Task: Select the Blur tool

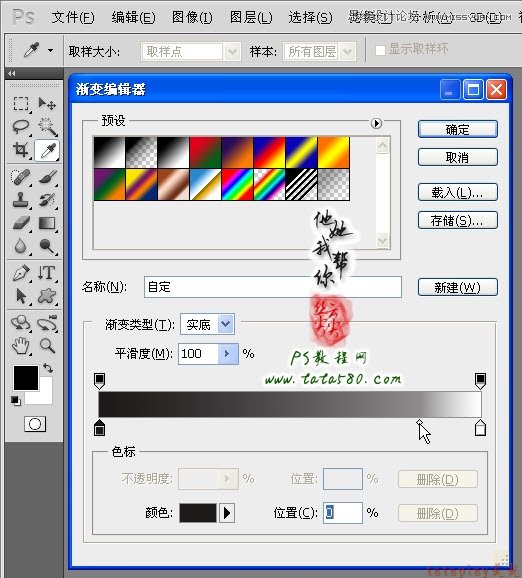Action: (x=21, y=246)
